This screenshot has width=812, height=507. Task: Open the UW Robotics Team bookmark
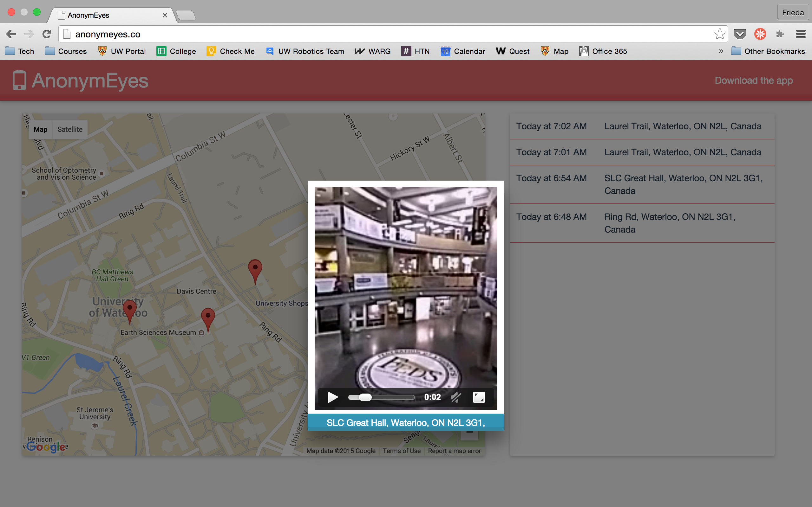pyautogui.click(x=305, y=51)
